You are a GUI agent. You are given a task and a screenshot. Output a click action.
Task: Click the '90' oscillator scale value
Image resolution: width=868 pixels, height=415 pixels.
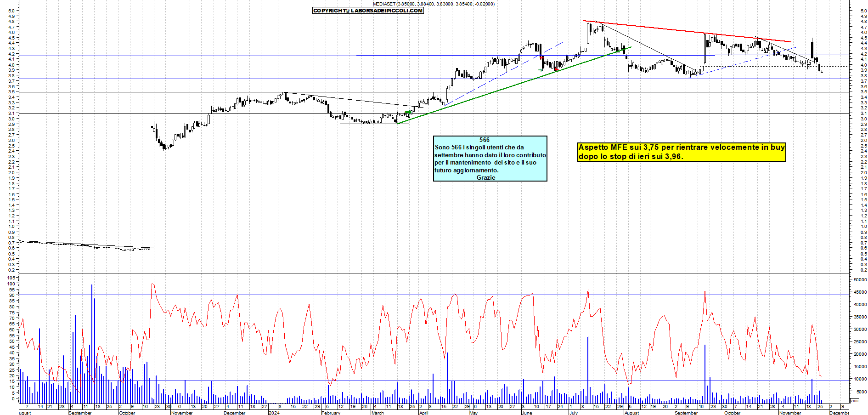(x=12, y=295)
